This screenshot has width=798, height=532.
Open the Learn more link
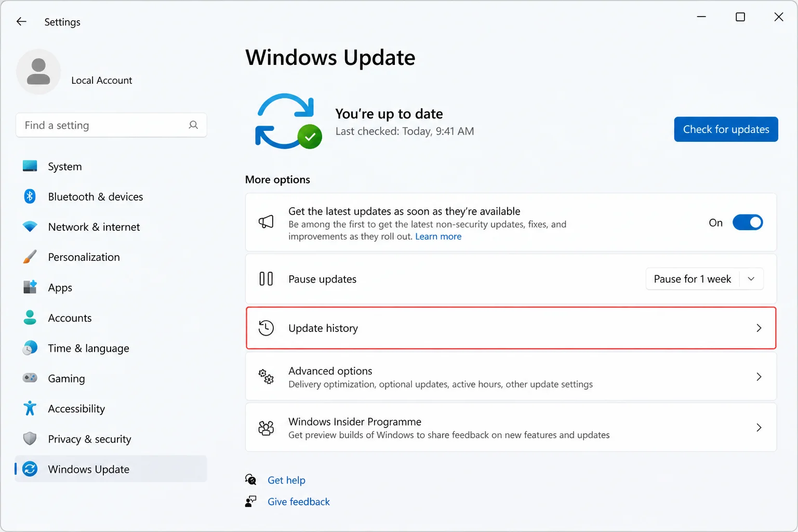438,236
